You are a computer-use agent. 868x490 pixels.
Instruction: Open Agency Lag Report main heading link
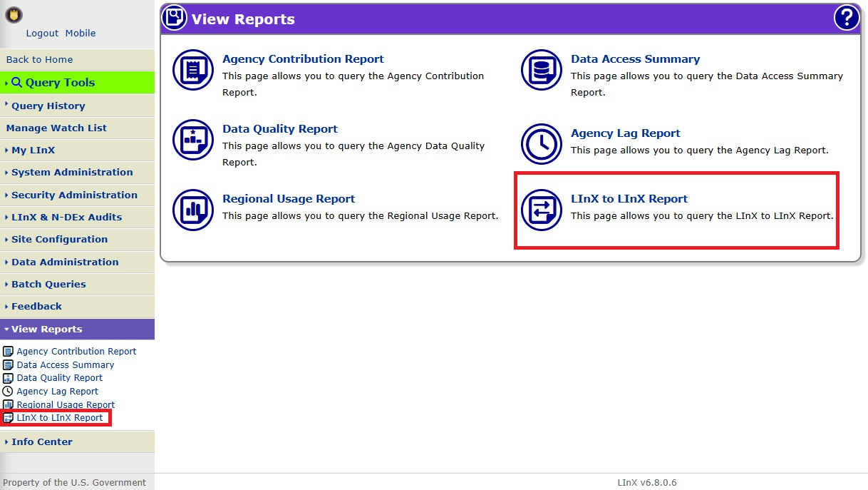click(625, 133)
